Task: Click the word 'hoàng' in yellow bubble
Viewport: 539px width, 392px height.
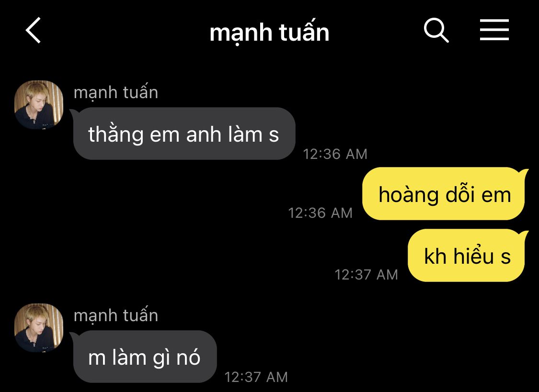Action: click(409, 195)
